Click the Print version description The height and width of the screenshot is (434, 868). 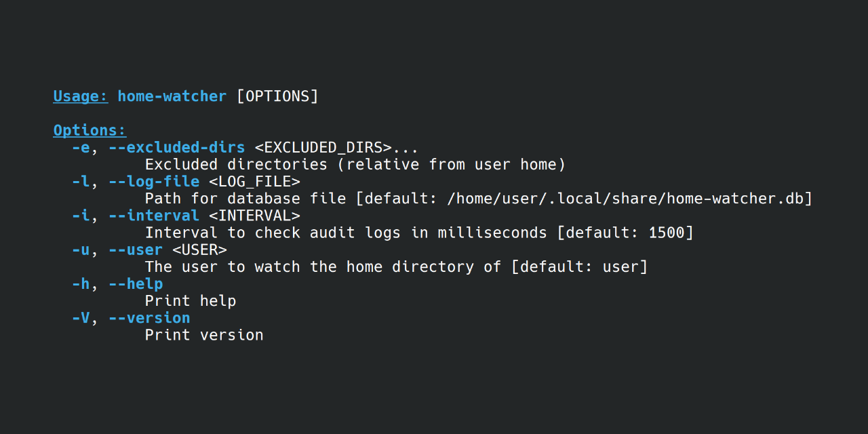tap(203, 335)
